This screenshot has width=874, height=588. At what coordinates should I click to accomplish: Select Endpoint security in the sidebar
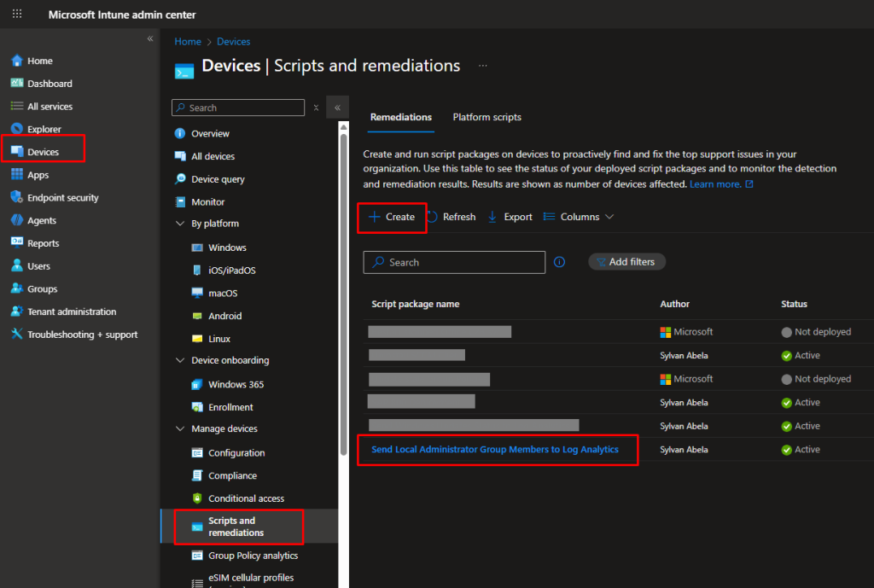pos(60,197)
